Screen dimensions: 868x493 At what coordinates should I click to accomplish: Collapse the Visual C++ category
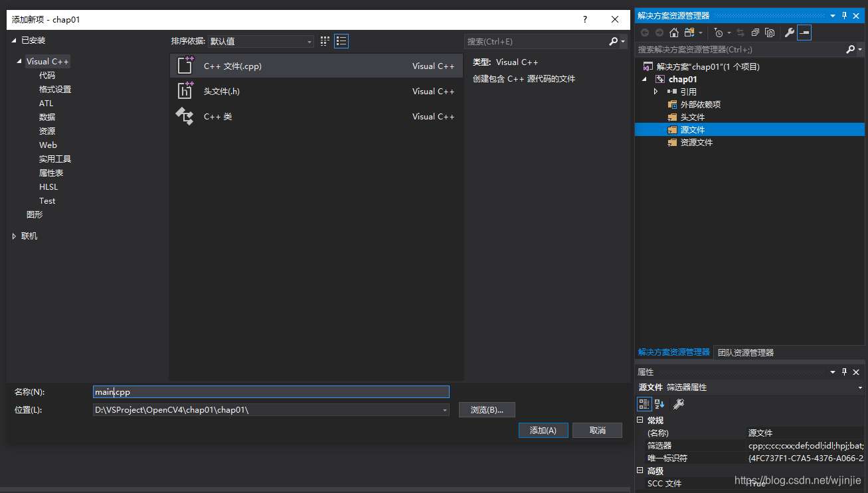[x=19, y=62]
